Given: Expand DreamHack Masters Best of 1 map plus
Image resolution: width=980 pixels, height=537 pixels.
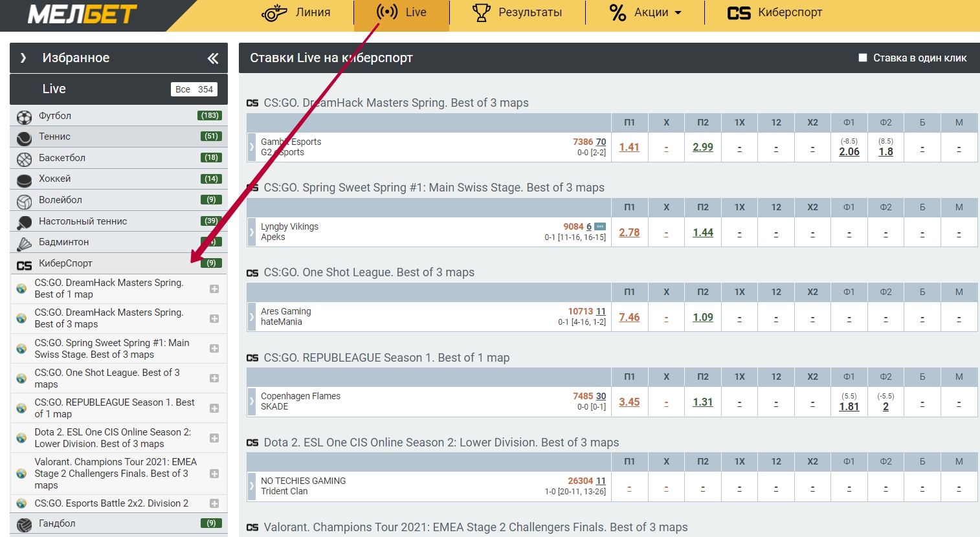Looking at the screenshot, I should [214, 289].
